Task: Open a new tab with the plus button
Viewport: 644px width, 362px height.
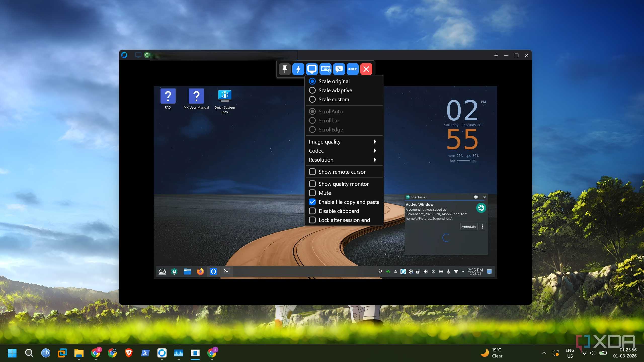Action: click(496, 55)
